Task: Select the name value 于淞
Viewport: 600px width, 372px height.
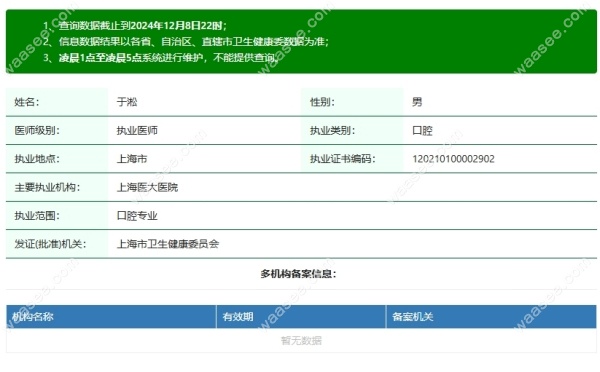Action: pos(127,102)
